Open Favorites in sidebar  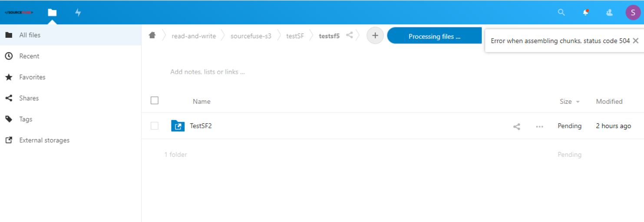[x=71, y=77]
